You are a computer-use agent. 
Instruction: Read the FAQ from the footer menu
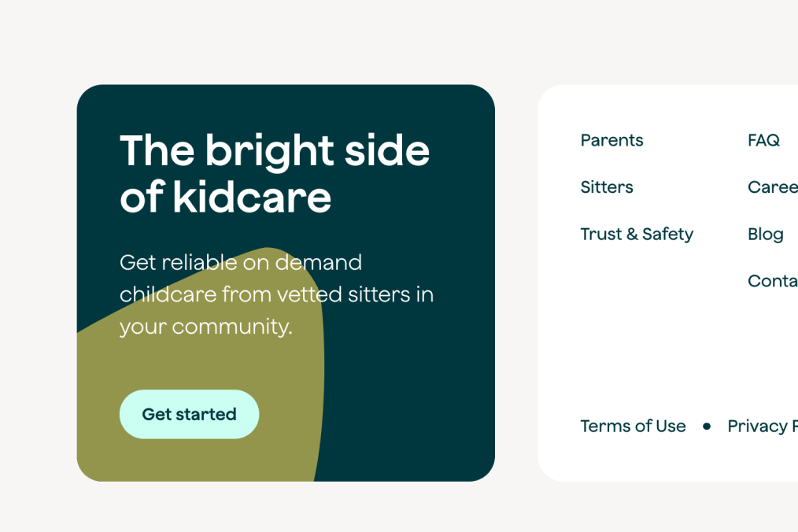click(x=763, y=140)
